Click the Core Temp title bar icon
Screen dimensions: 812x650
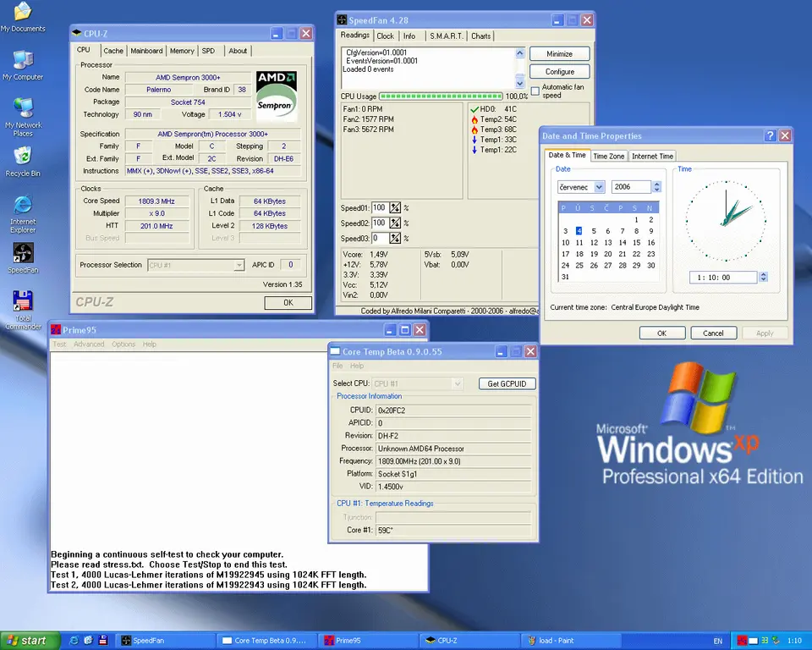335,351
